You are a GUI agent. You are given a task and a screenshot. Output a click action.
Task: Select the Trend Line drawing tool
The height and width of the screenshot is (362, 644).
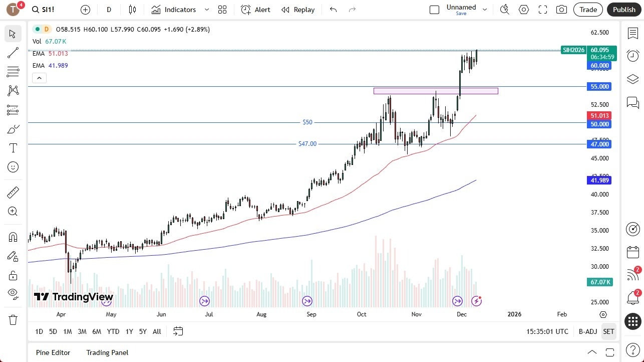tap(13, 53)
